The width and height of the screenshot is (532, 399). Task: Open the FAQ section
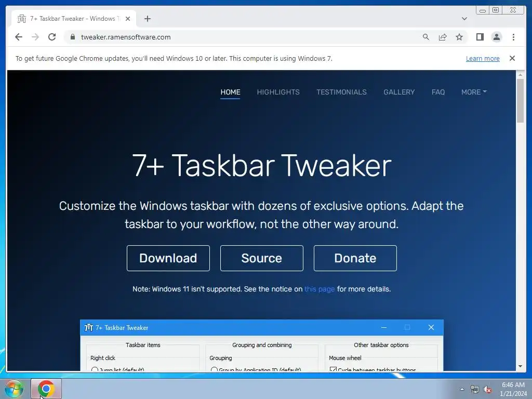pos(438,92)
